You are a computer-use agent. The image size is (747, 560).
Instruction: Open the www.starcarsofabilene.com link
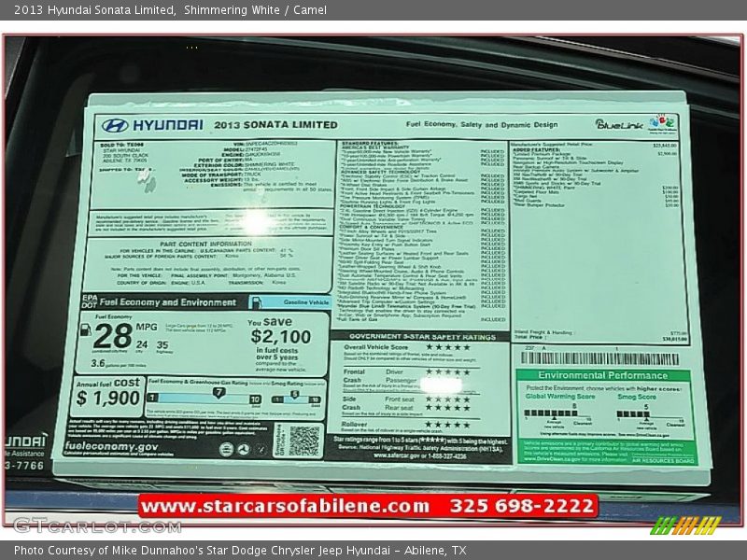(285, 506)
